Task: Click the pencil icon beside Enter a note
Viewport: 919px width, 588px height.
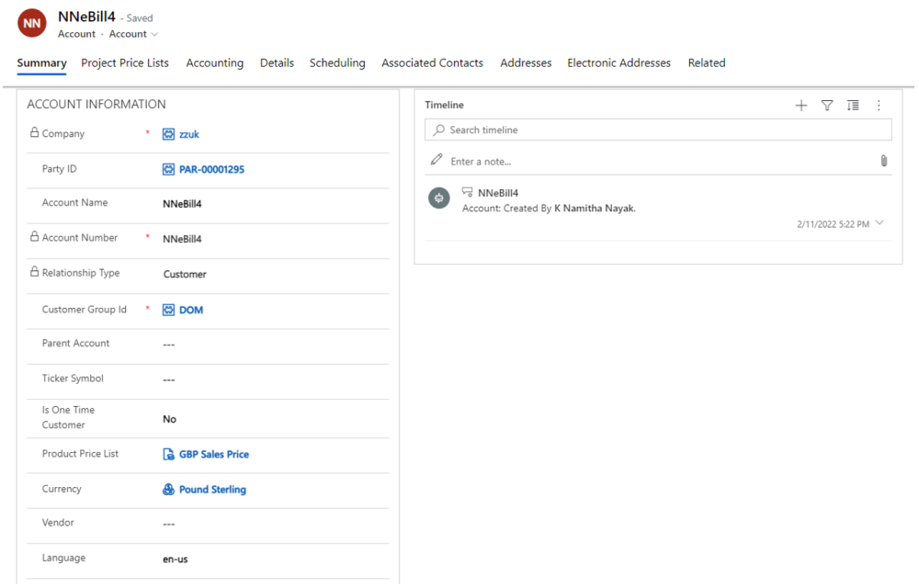Action: tap(437, 161)
